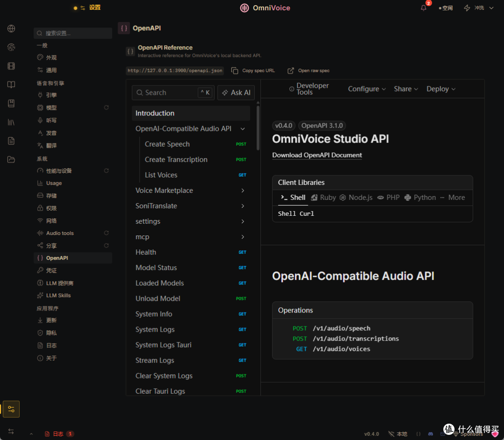
Task: Click the Open raw spec external icon
Action: tap(291, 71)
